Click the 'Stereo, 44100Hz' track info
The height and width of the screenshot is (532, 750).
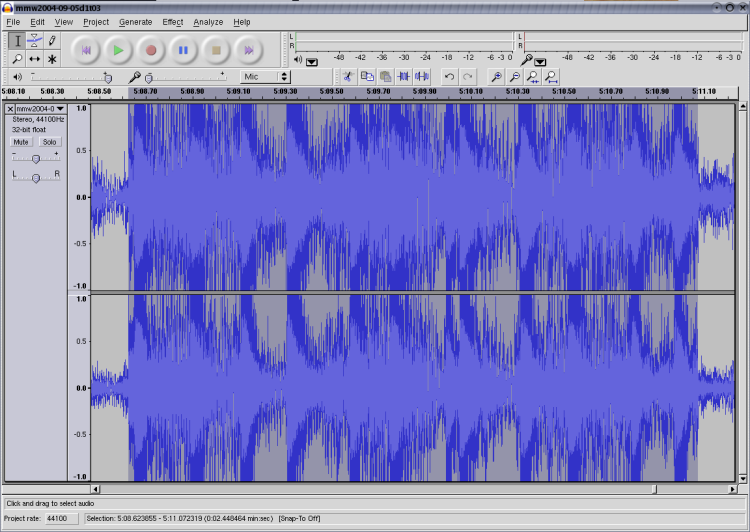pos(38,120)
